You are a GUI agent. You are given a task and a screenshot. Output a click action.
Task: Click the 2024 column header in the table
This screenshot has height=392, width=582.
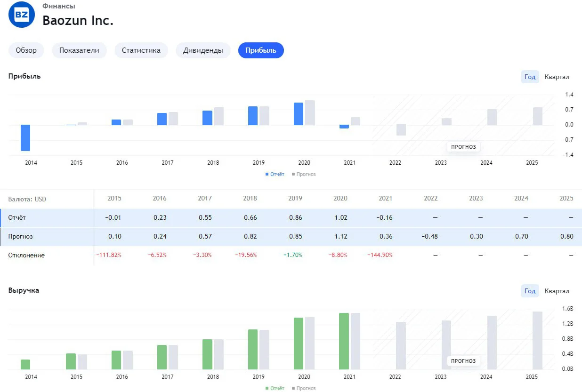[521, 198]
